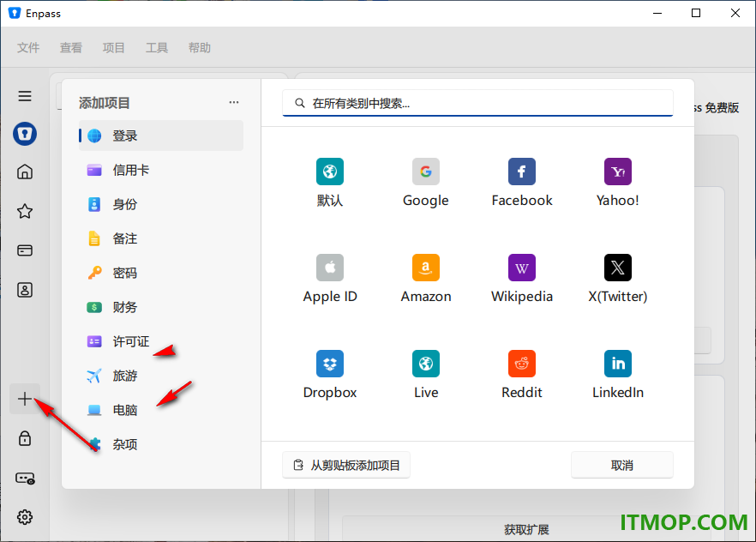Open Favorites star in the sidebar
The width and height of the screenshot is (756, 542).
click(x=25, y=211)
